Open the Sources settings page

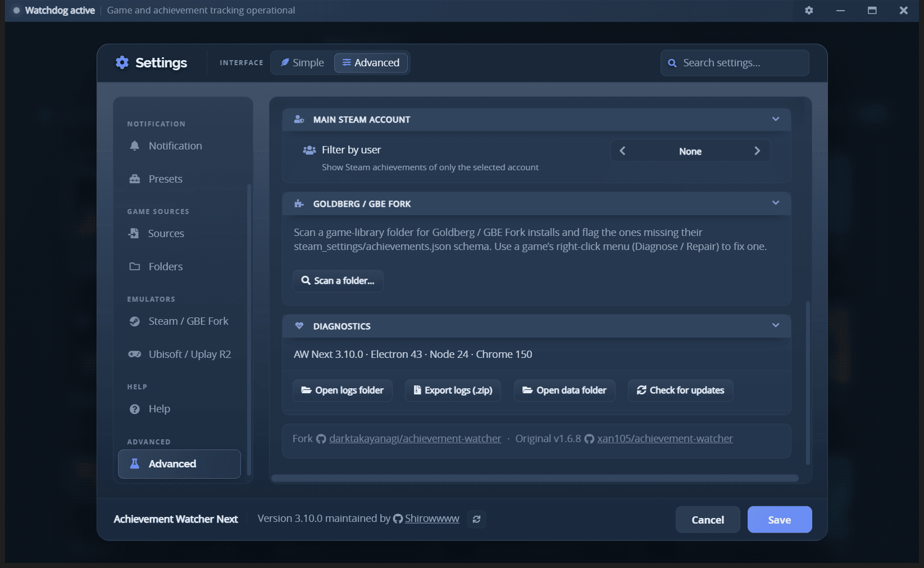point(179,233)
